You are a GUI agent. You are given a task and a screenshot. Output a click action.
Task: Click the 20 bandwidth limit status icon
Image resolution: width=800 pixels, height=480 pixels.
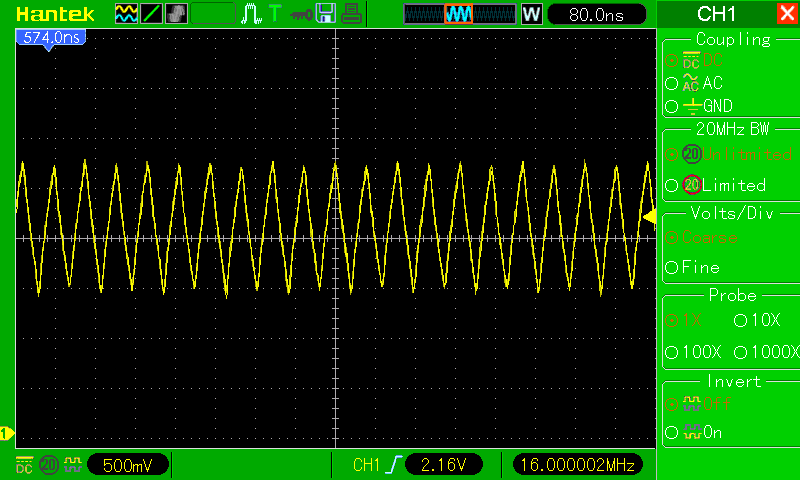coord(49,465)
